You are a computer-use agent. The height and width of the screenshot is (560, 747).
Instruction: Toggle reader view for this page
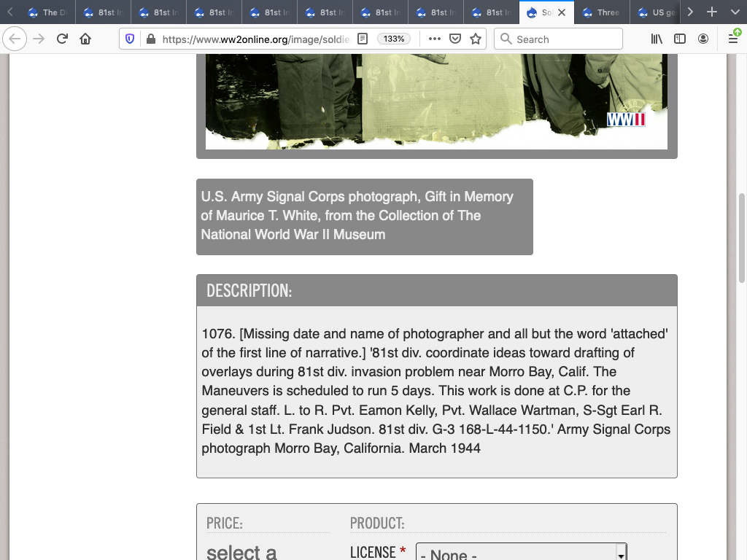click(363, 39)
